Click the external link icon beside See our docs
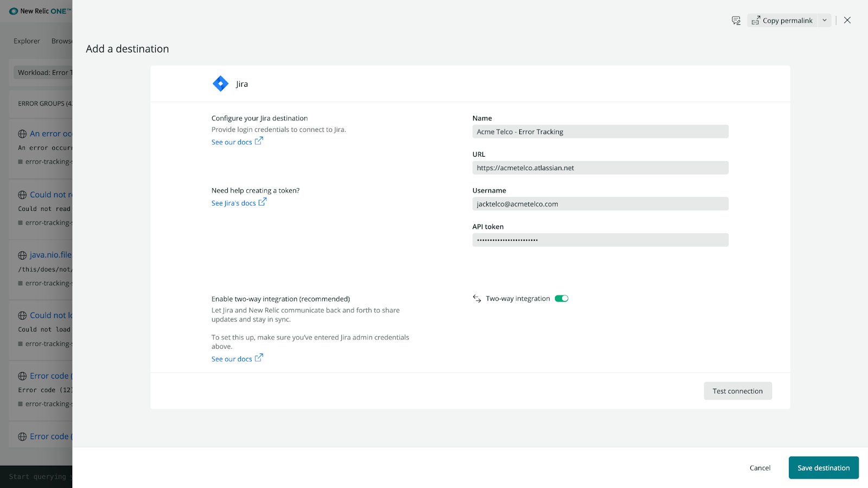Image resolution: width=868 pixels, height=488 pixels. 259,141
